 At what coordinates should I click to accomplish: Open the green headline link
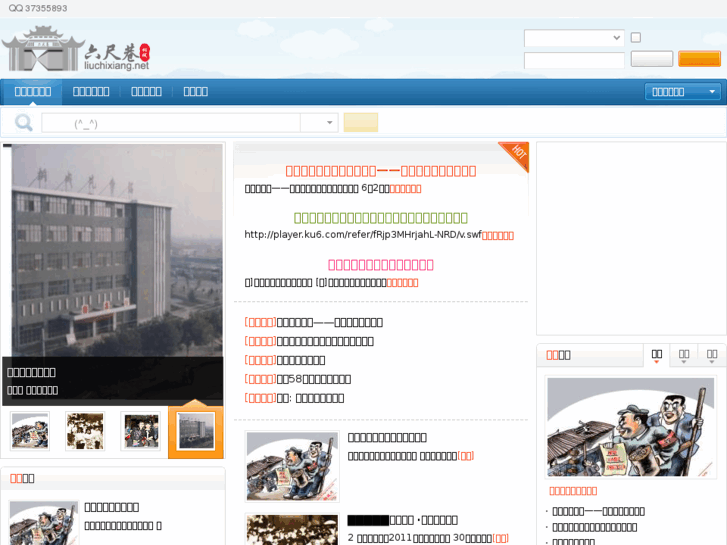coord(381,218)
